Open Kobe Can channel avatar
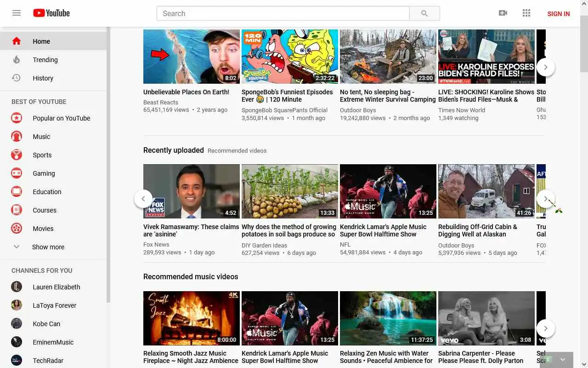Screen dimensions: 588x368 17,324
